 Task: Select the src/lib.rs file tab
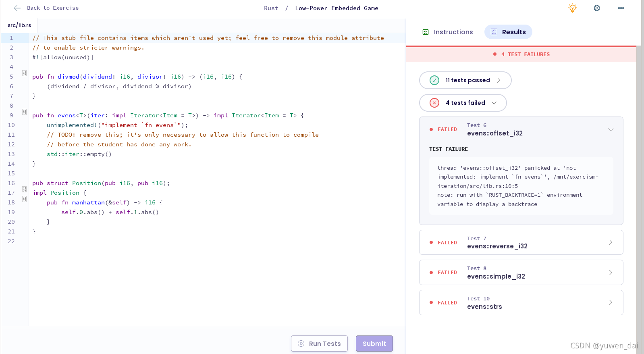19,25
